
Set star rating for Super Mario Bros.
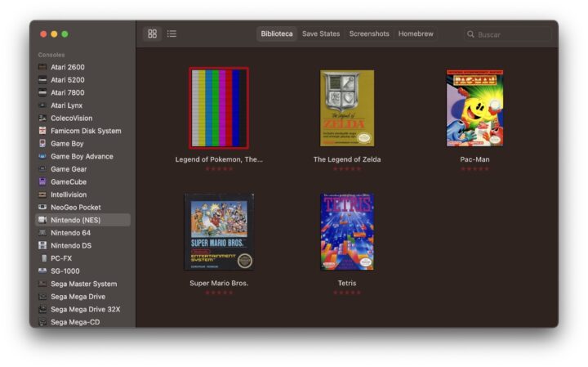219,293
